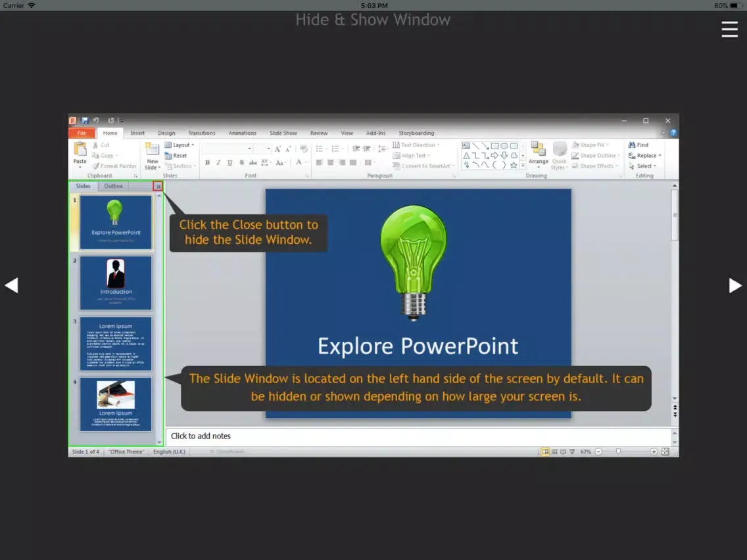Click the zoom slider handle in status bar
The width and height of the screenshot is (747, 560).
[618, 451]
